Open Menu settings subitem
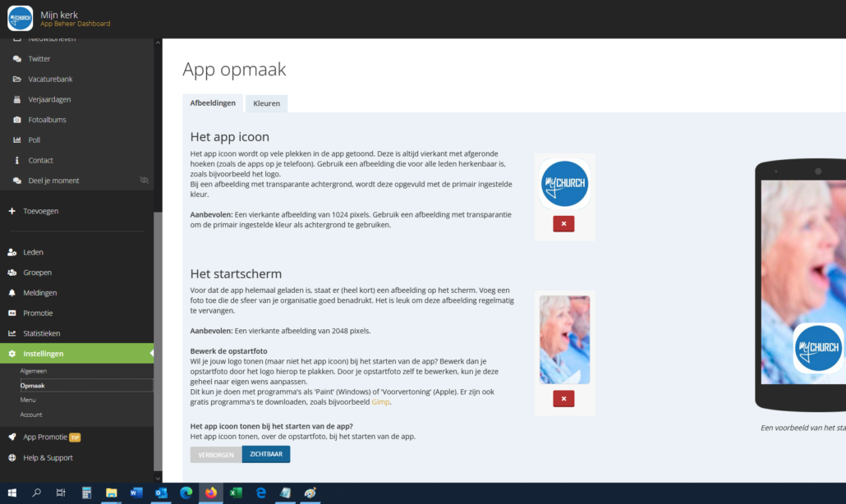This screenshot has height=504, width=846. (28, 400)
